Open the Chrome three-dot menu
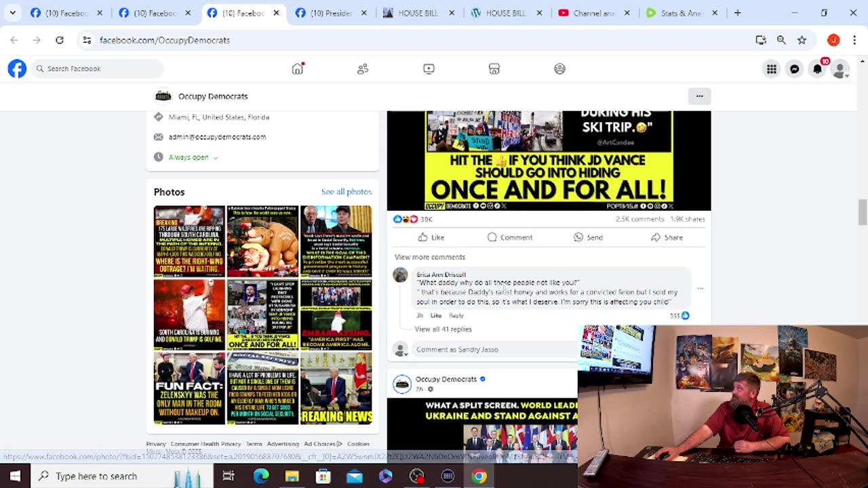This screenshot has width=868, height=488. tap(854, 40)
